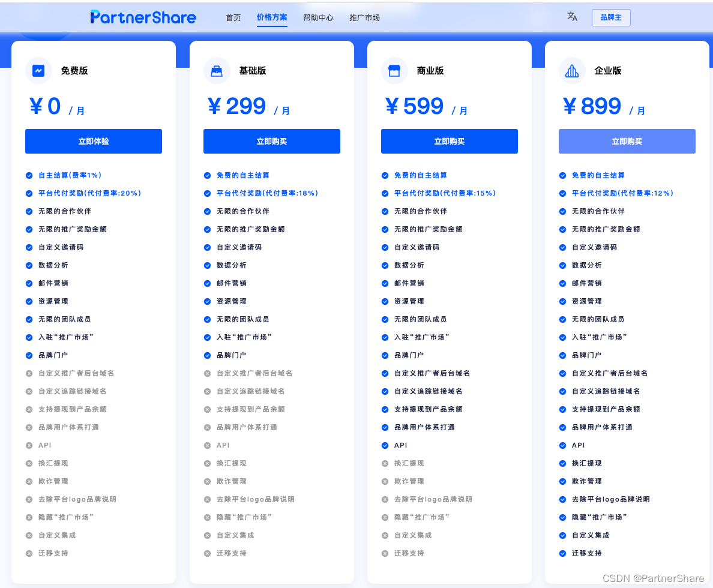Click the 商业版 plan title
The height and width of the screenshot is (588, 713).
coord(430,70)
